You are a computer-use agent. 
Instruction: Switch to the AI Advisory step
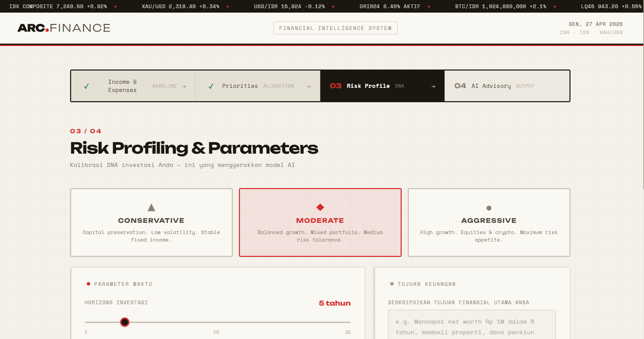click(507, 86)
